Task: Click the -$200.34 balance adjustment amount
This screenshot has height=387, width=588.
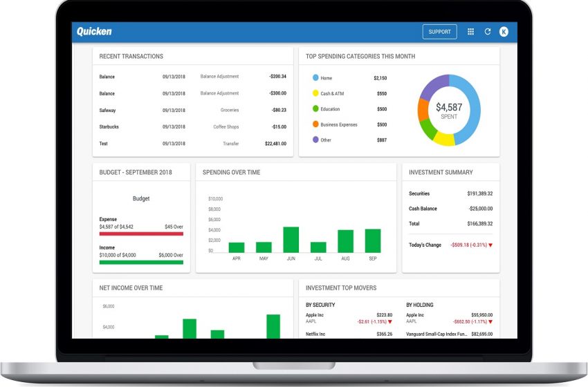Action: (277, 77)
